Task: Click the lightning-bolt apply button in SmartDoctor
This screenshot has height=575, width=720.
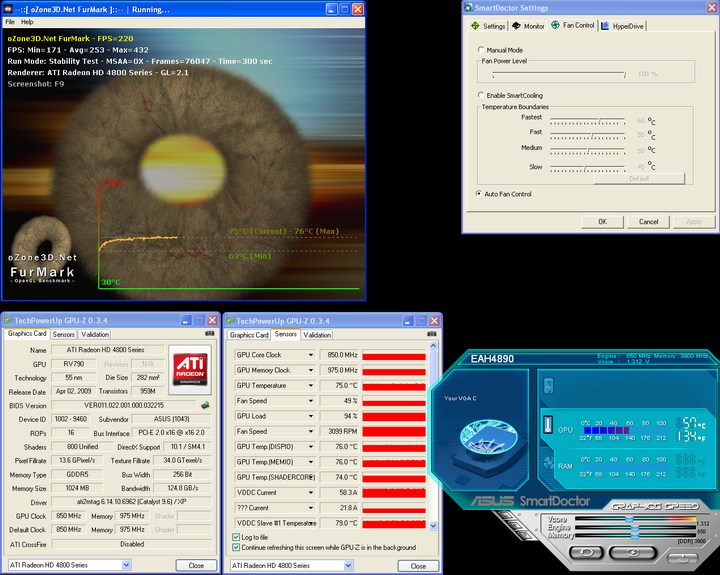Action: pos(632,552)
